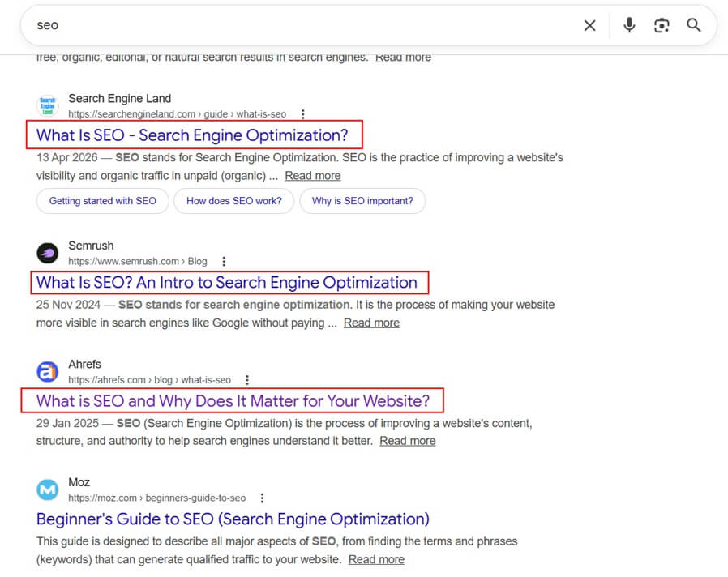Click the www.semrush.com › Blog URL
Image resolution: width=728 pixels, height=577 pixels.
[138, 261]
